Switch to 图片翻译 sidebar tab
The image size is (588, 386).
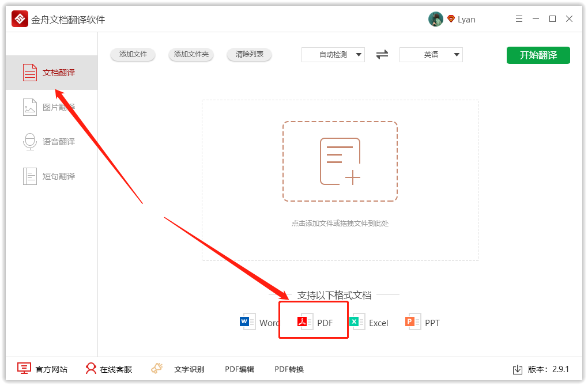pyautogui.click(x=52, y=107)
